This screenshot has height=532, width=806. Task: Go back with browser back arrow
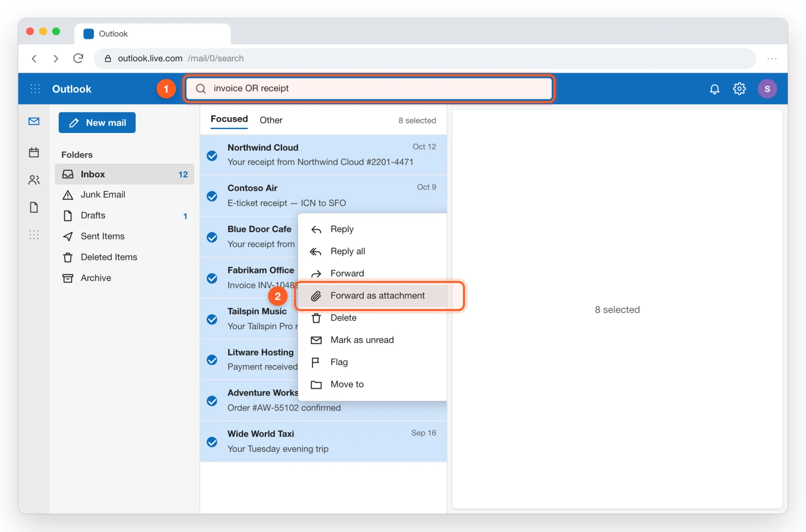pyautogui.click(x=34, y=58)
